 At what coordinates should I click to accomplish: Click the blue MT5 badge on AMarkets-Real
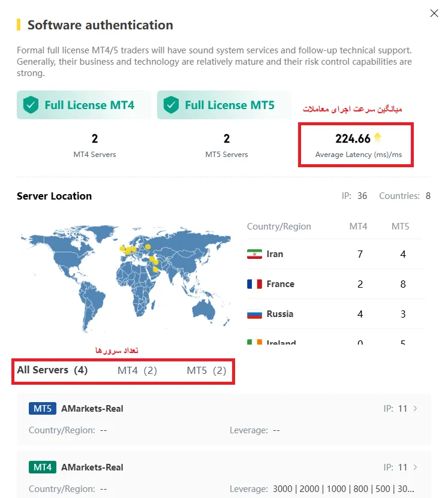click(x=42, y=409)
